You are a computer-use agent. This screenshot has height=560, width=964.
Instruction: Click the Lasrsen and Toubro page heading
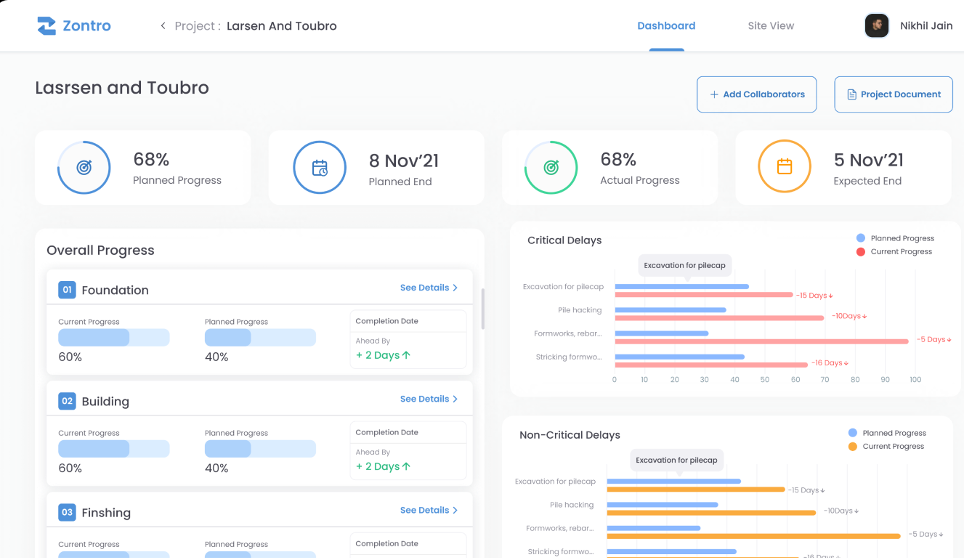click(x=122, y=88)
